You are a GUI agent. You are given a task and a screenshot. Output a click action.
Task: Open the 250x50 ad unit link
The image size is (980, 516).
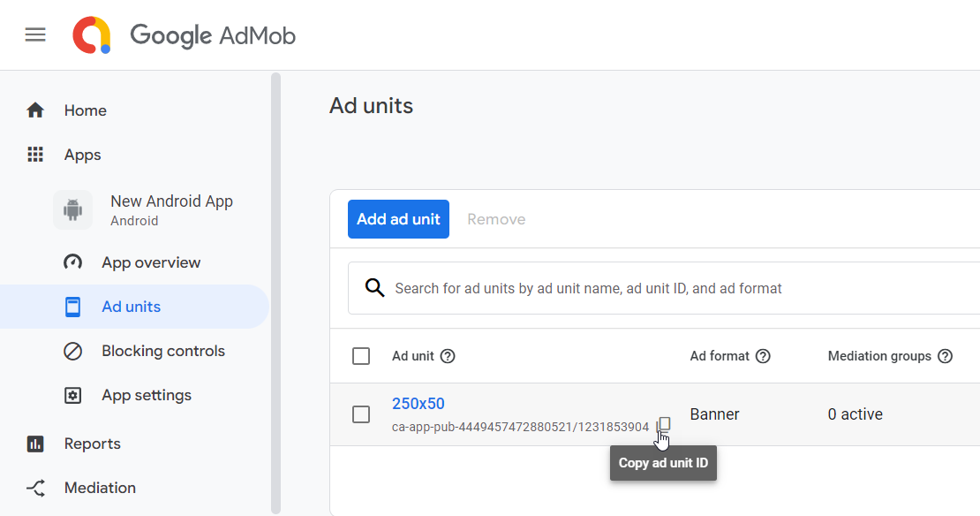pos(418,404)
